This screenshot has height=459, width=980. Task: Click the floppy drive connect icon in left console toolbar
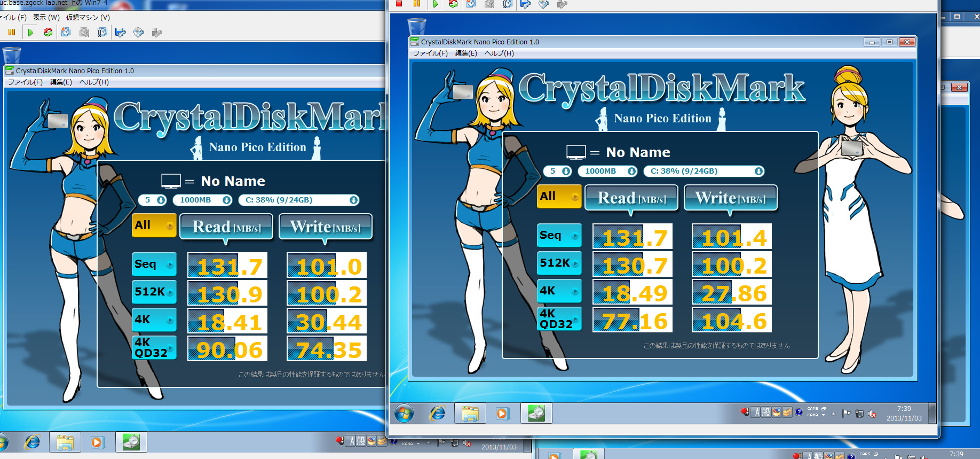tap(121, 33)
